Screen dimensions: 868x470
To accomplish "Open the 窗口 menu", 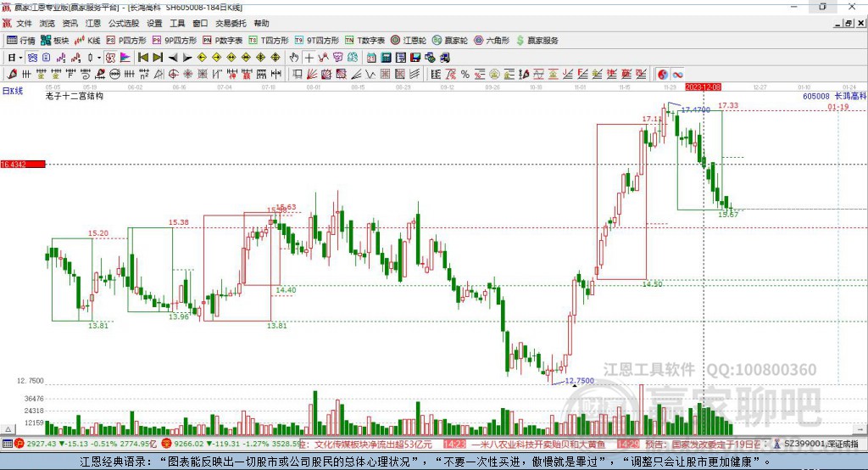I will coord(200,23).
